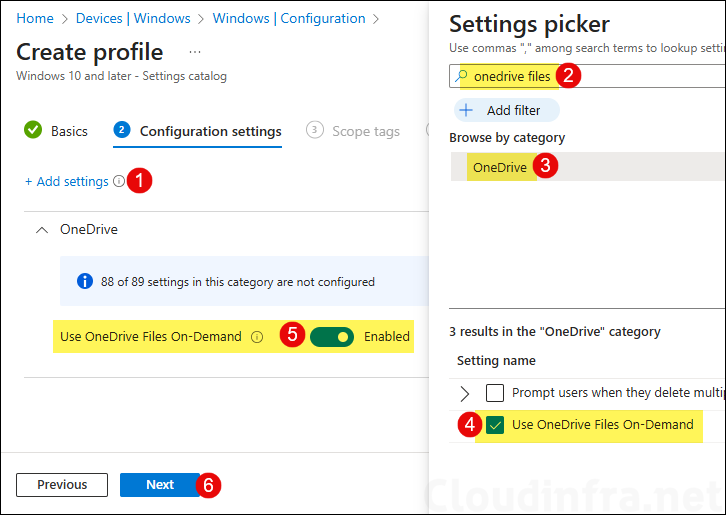Open Windows | Configuration breadcrumb
This screenshot has width=726, height=515.
tap(289, 19)
